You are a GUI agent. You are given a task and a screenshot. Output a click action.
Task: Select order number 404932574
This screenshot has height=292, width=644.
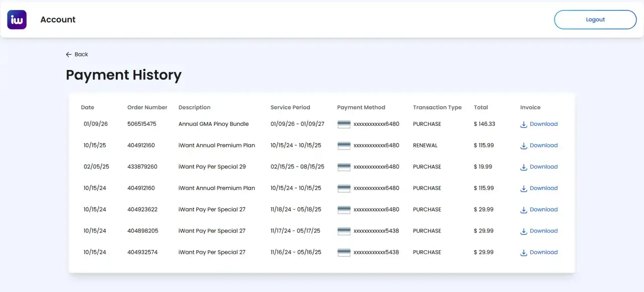142,252
